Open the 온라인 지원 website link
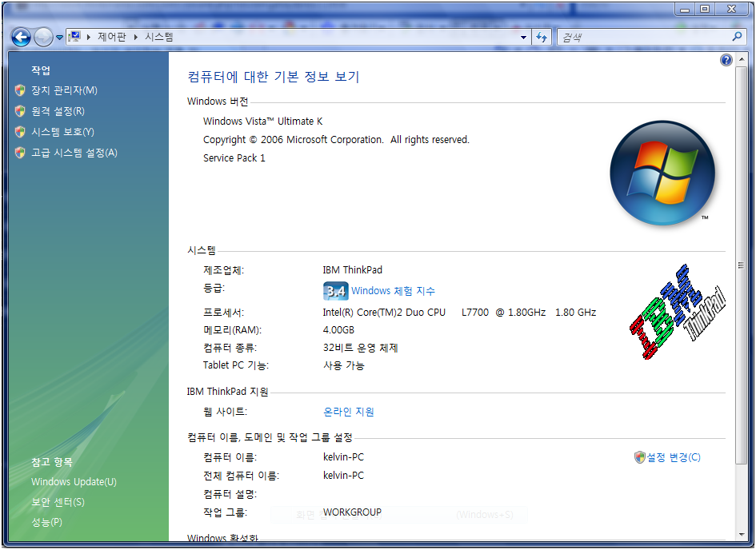Image resolution: width=756 pixels, height=550 pixels. (348, 412)
